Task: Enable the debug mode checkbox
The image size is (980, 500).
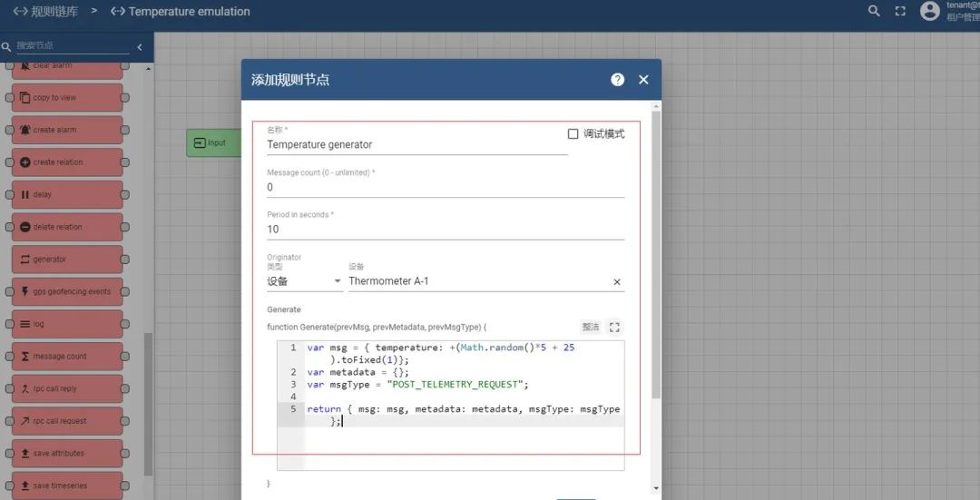Action: pyautogui.click(x=573, y=133)
